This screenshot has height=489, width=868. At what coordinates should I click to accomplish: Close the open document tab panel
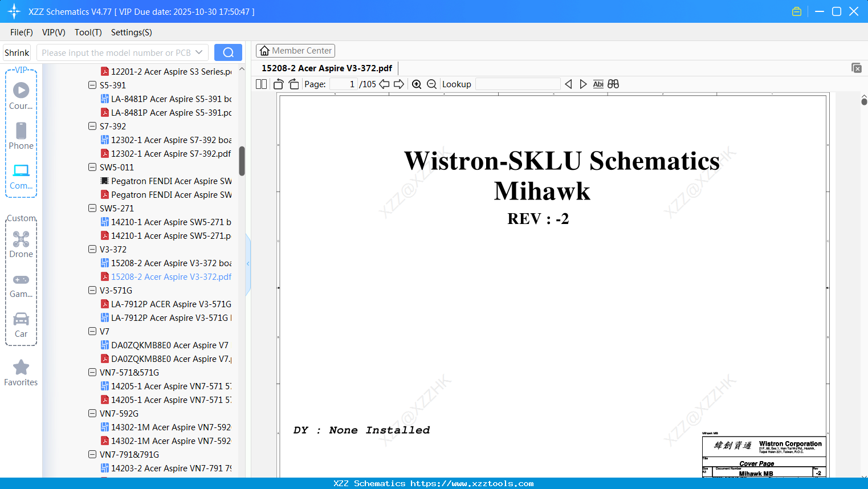857,68
